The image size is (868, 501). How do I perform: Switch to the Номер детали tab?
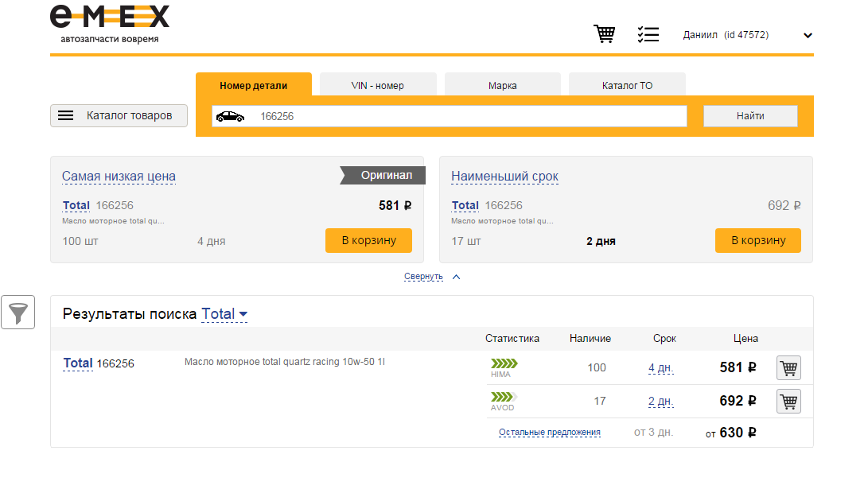pos(254,85)
